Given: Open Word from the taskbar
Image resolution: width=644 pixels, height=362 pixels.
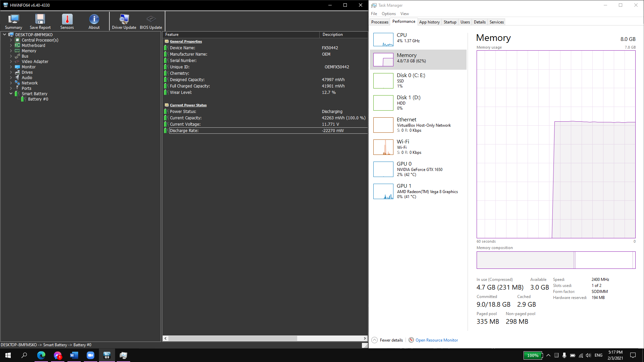Looking at the screenshot, I should 74,355.
